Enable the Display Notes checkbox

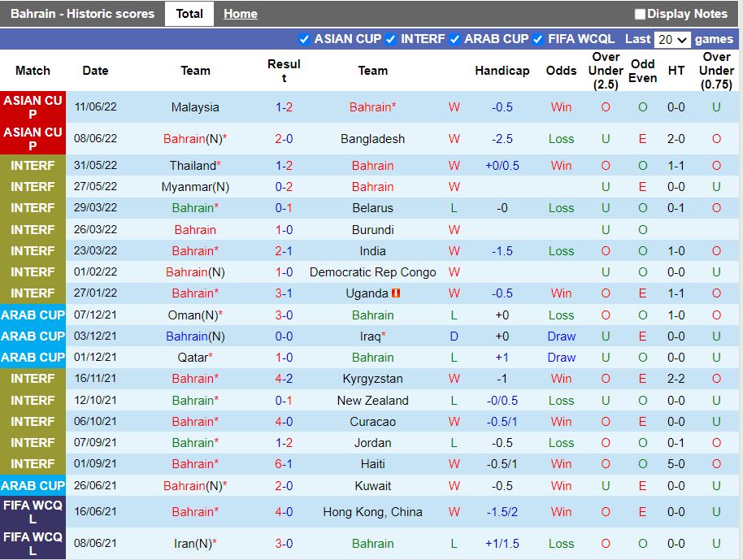pos(640,14)
